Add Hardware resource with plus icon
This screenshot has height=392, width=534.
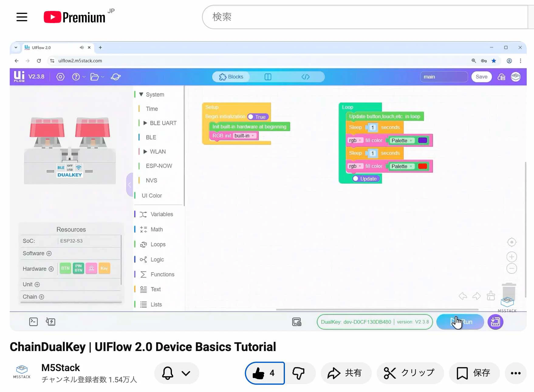51,269
